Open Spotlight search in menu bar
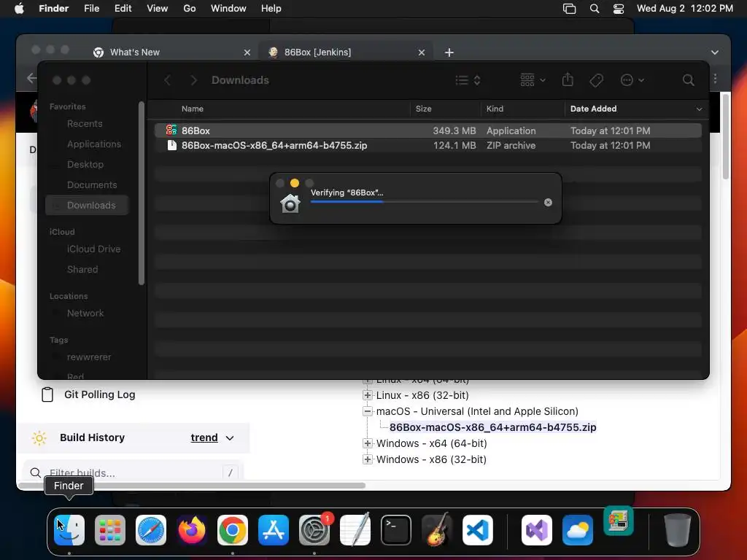This screenshot has width=747, height=560. (594, 9)
